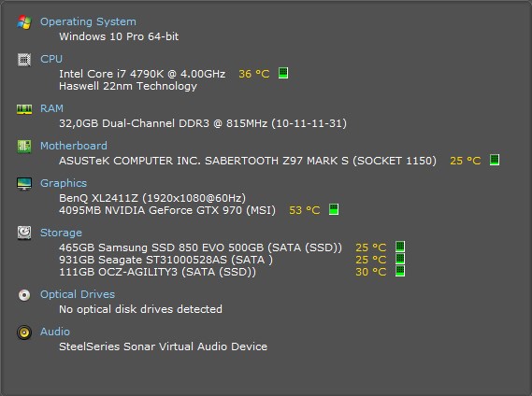Open the Motherboard section link

tap(74, 146)
